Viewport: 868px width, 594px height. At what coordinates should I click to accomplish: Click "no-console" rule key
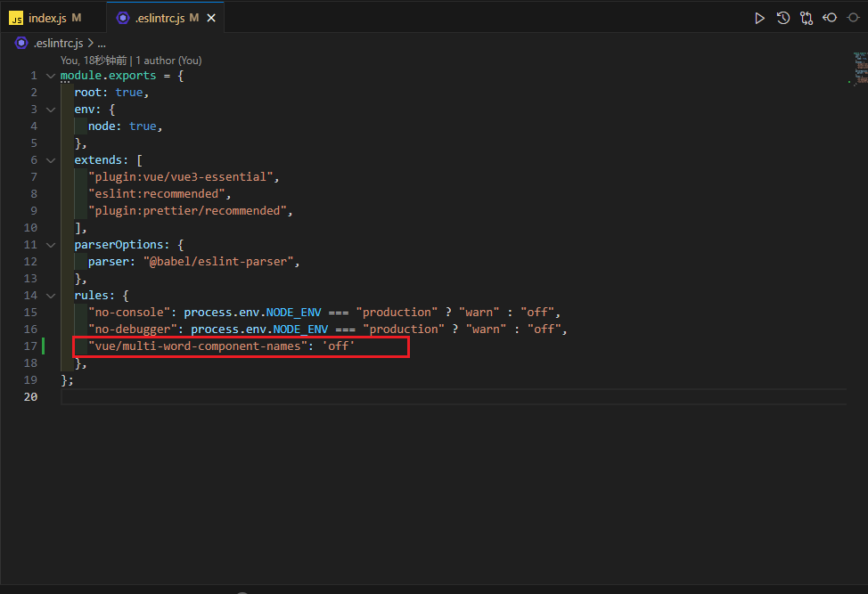(x=129, y=313)
